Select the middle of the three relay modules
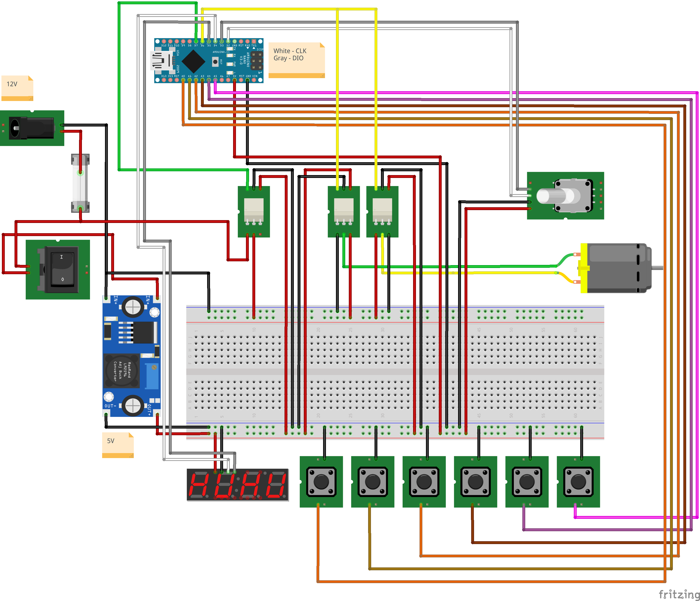This screenshot has height=601, width=700. tap(344, 212)
